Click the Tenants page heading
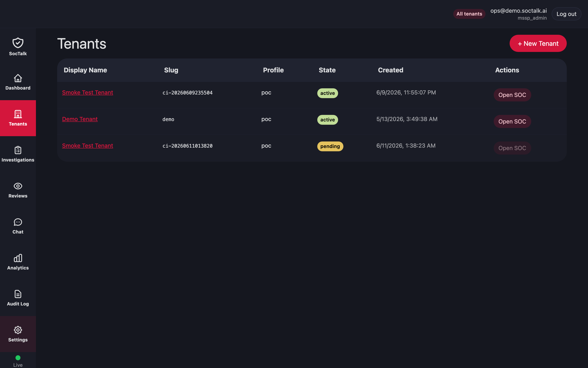This screenshot has height=368, width=588. tap(82, 44)
